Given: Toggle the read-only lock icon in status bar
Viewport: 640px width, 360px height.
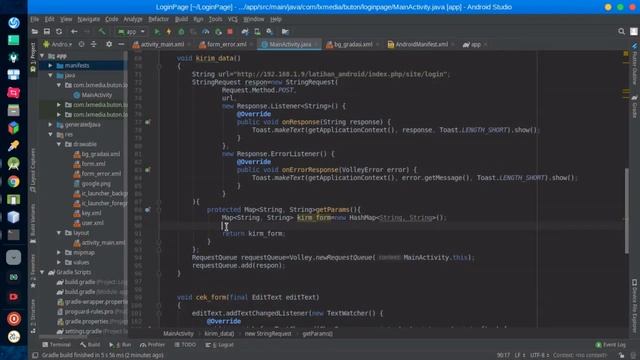Looking at the screenshot, I should click(621, 355).
